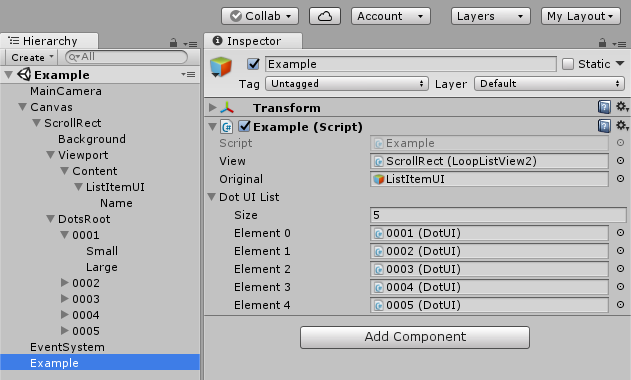Click object picker circle for Original field

[621, 178]
